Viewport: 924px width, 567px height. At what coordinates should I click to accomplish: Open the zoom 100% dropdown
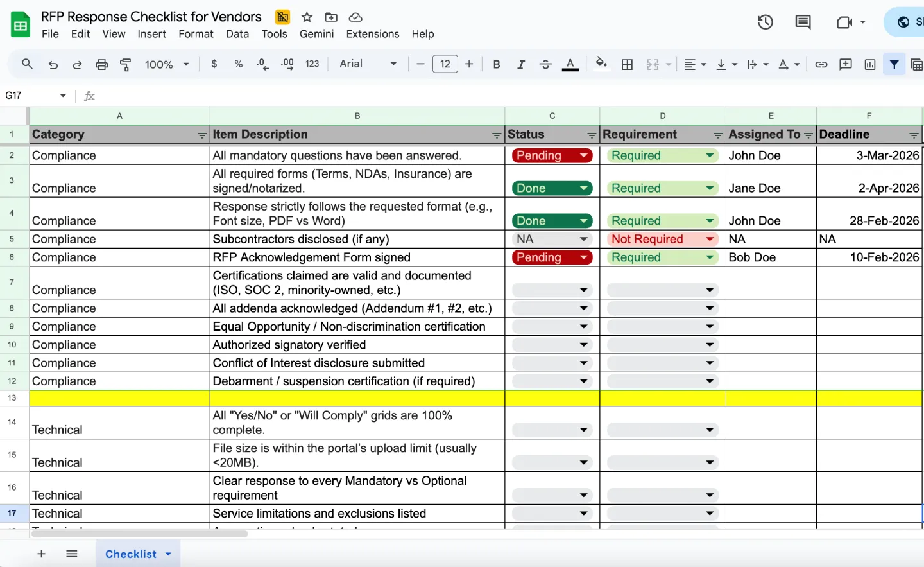167,64
